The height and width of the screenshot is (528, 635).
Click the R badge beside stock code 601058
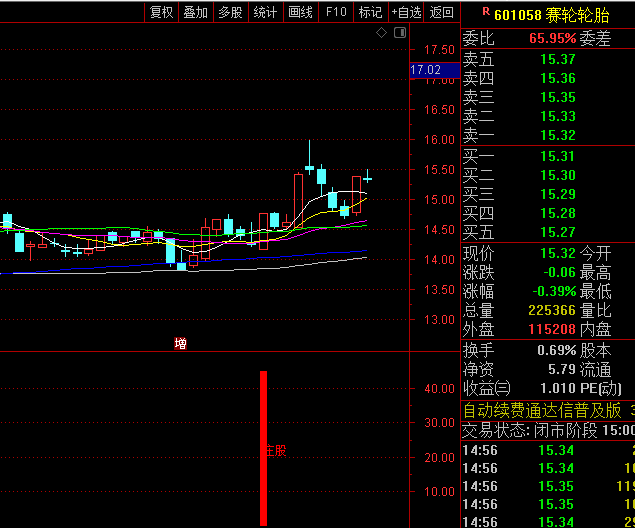point(486,11)
